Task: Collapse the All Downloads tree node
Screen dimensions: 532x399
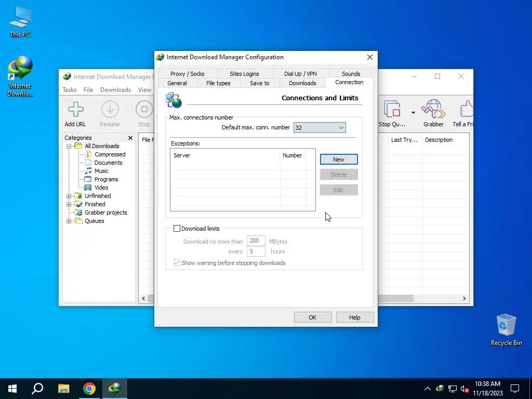Action: (69, 146)
